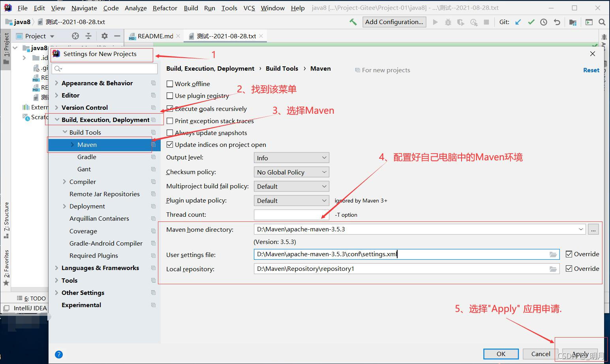
Task: Click the Run play icon
Action: (x=435, y=22)
